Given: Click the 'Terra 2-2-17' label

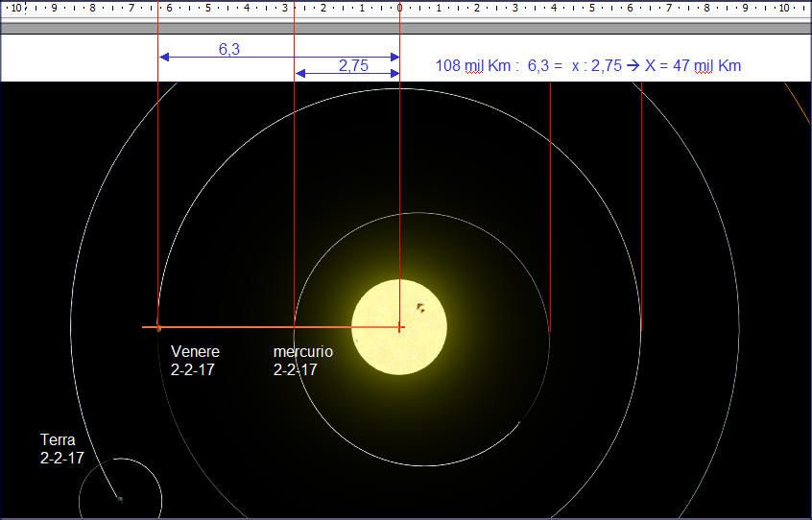Looking at the screenshot, I should point(61,449).
